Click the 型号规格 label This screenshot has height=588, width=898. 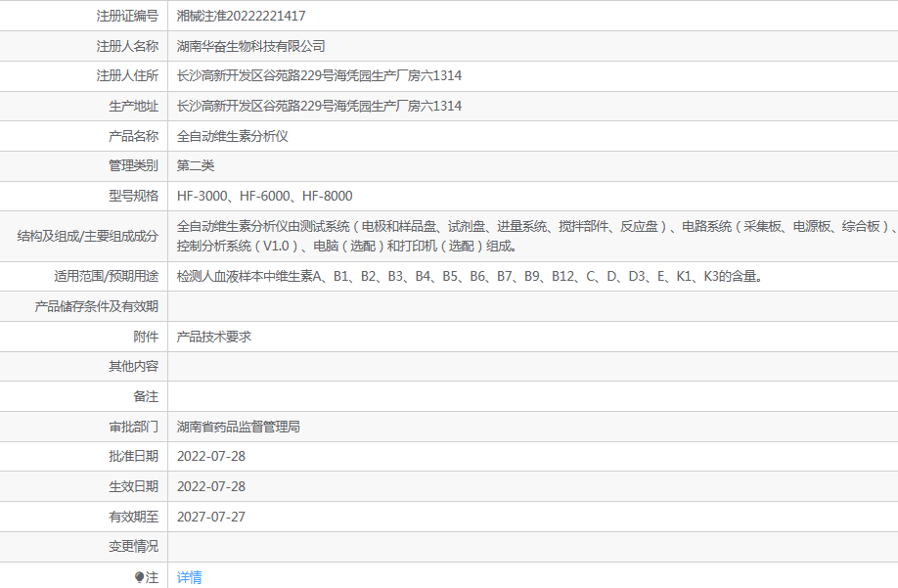click(133, 196)
